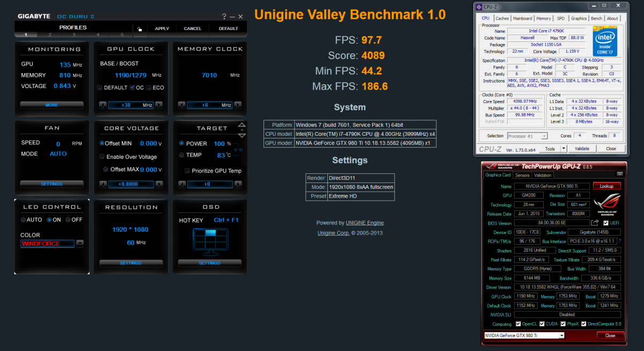Click the Intel Core i7 logo in CPU-Z
This screenshot has width=644, height=351.
coord(605,41)
